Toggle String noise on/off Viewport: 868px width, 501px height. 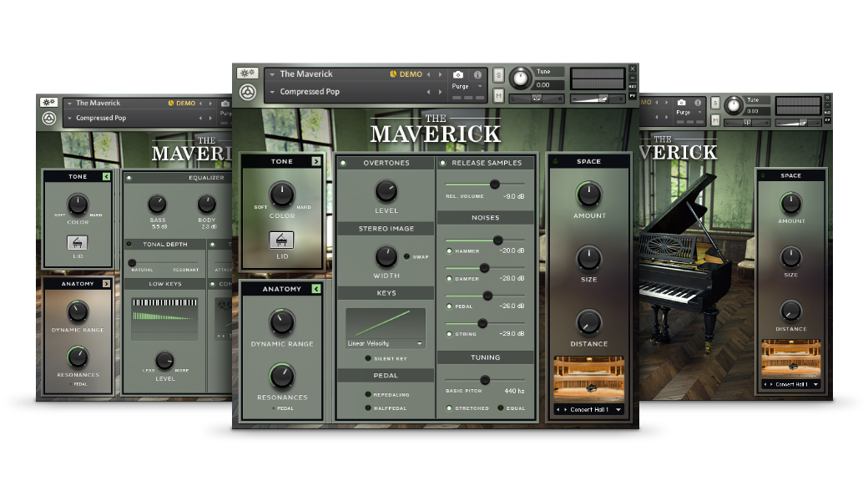[449, 334]
